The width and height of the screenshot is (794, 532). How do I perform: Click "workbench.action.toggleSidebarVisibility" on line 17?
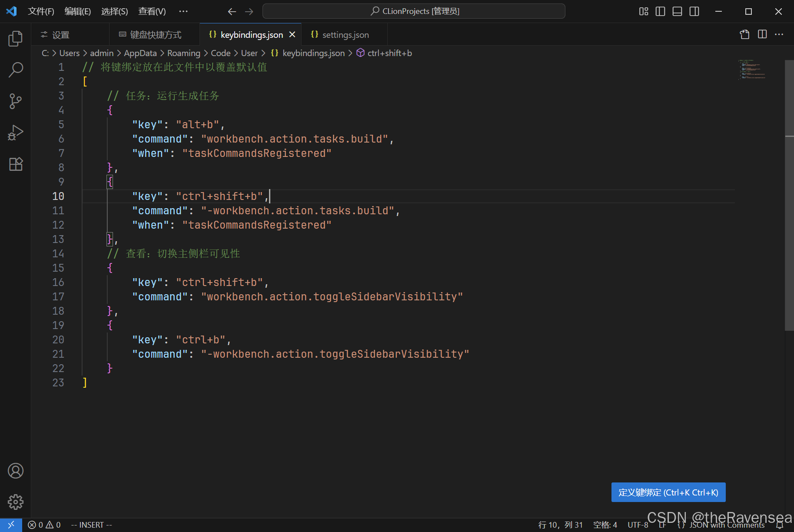pyautogui.click(x=332, y=296)
